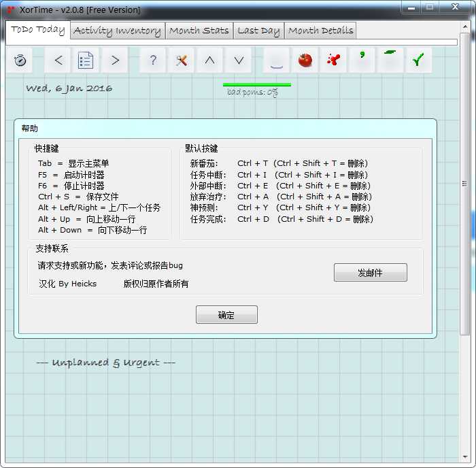The height and width of the screenshot is (468, 476).
Task: Click the date Wed, 6 Jan 2016
Action: tap(69, 88)
